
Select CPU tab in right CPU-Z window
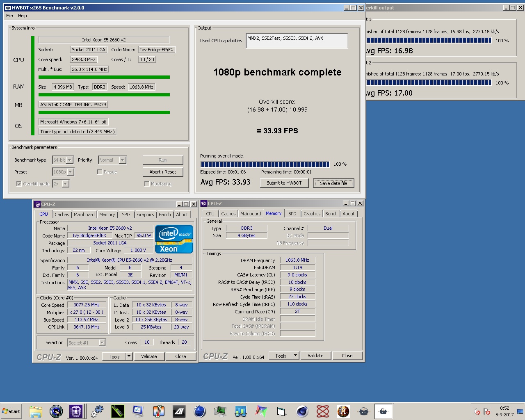(x=210, y=214)
